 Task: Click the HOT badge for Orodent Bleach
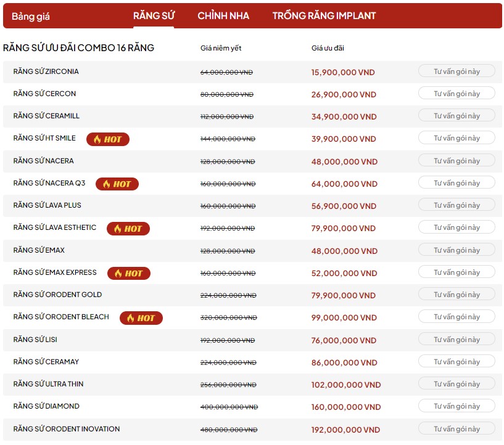(x=141, y=318)
